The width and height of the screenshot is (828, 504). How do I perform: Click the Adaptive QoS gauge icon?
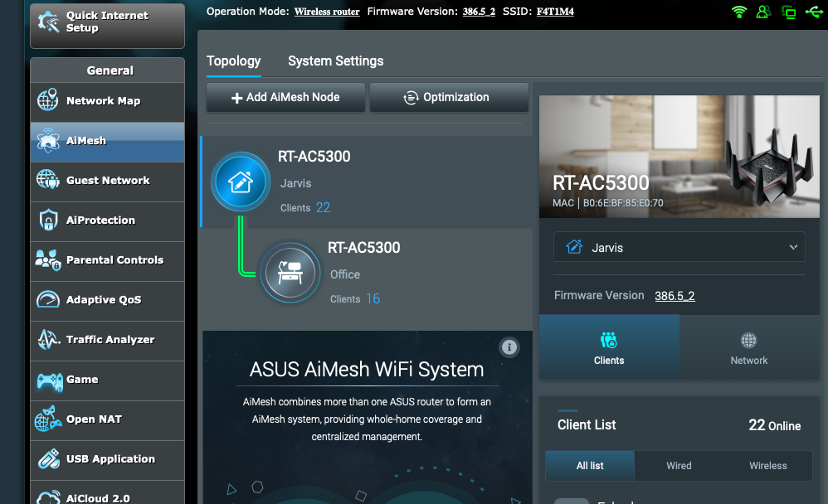(48, 300)
